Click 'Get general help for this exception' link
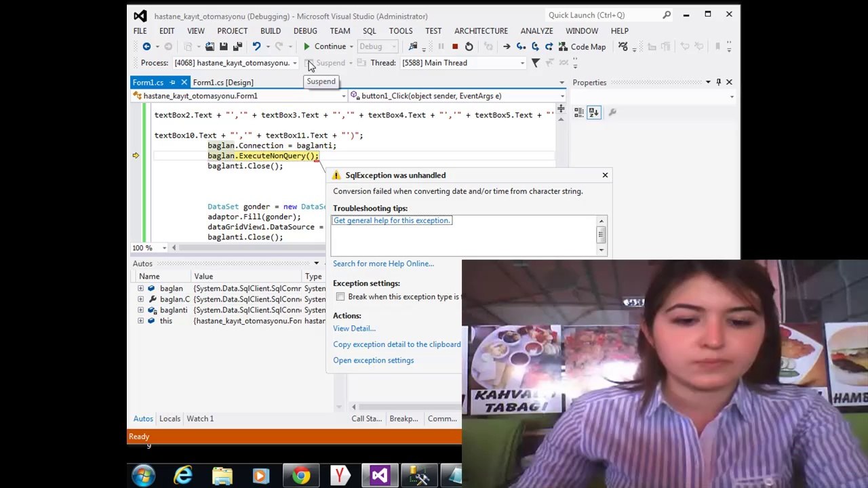This screenshot has height=488, width=868. click(x=392, y=220)
